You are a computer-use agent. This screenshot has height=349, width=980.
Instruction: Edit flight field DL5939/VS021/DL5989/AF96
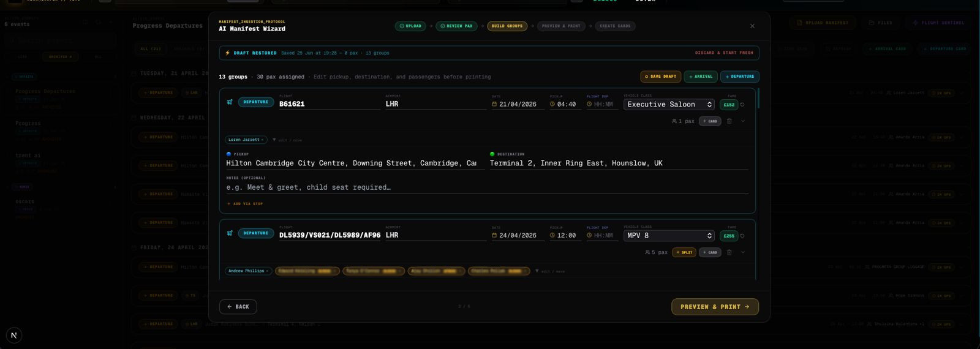[x=330, y=235]
